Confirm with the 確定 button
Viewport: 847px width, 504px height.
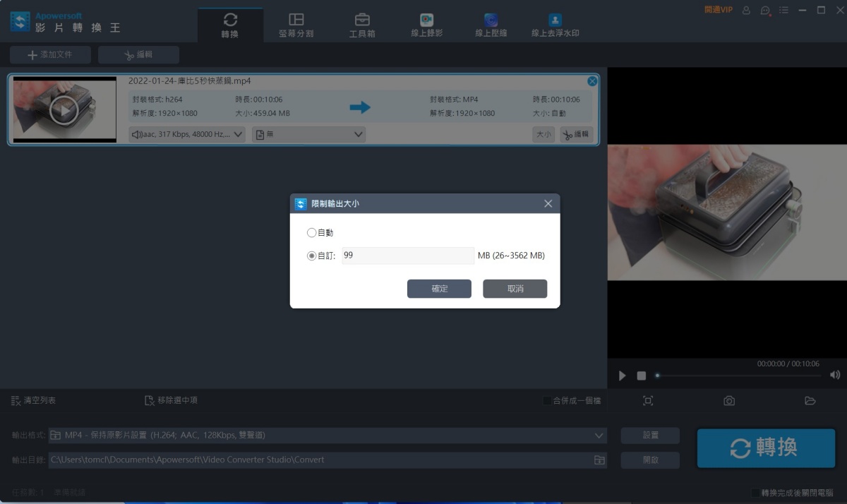(439, 289)
